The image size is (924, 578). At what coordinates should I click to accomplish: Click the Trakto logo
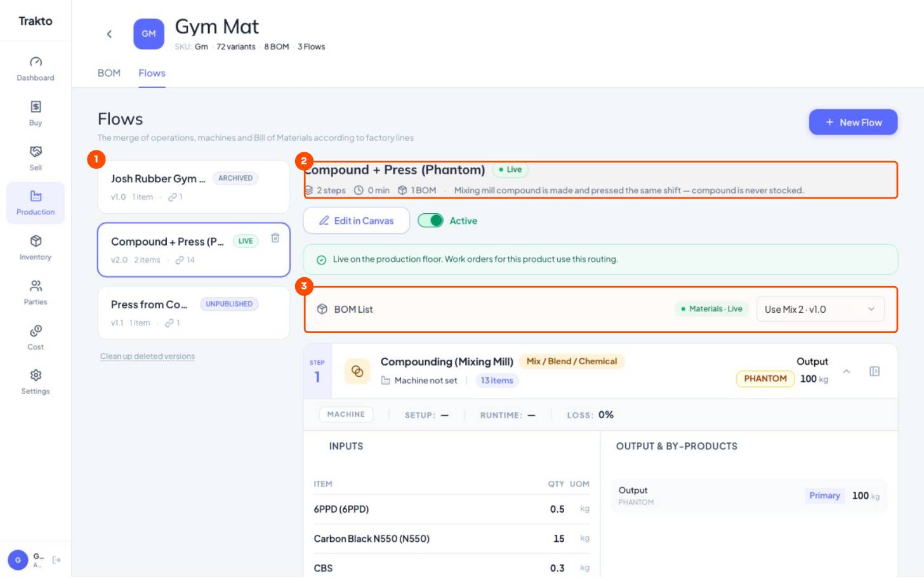pos(36,21)
